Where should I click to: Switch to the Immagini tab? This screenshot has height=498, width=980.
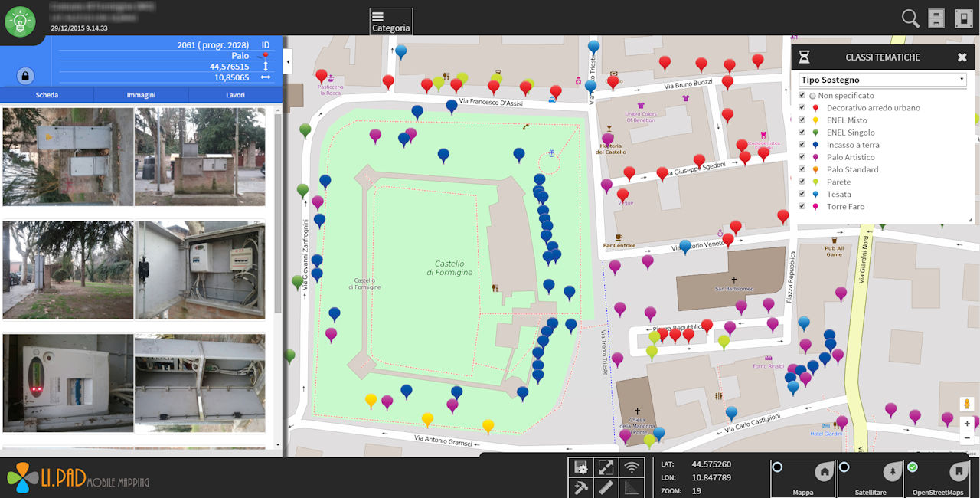[x=141, y=95]
